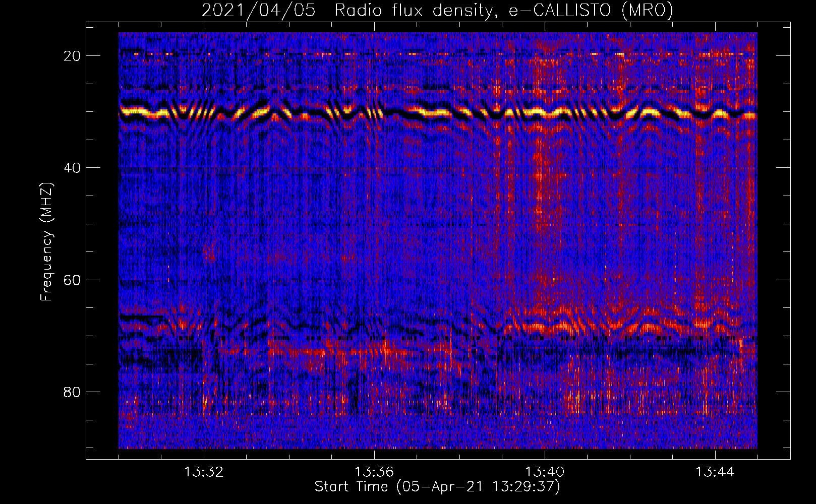Click the 'Start Time (05-Apr-21 13:29:37)' label
Viewport: 816px width, 504px height.
coord(437,487)
